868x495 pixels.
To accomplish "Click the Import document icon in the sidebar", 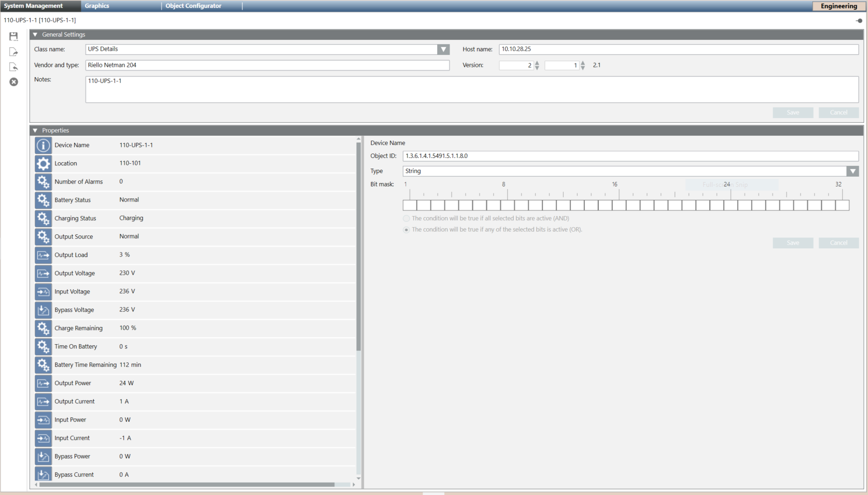I will pyautogui.click(x=13, y=66).
